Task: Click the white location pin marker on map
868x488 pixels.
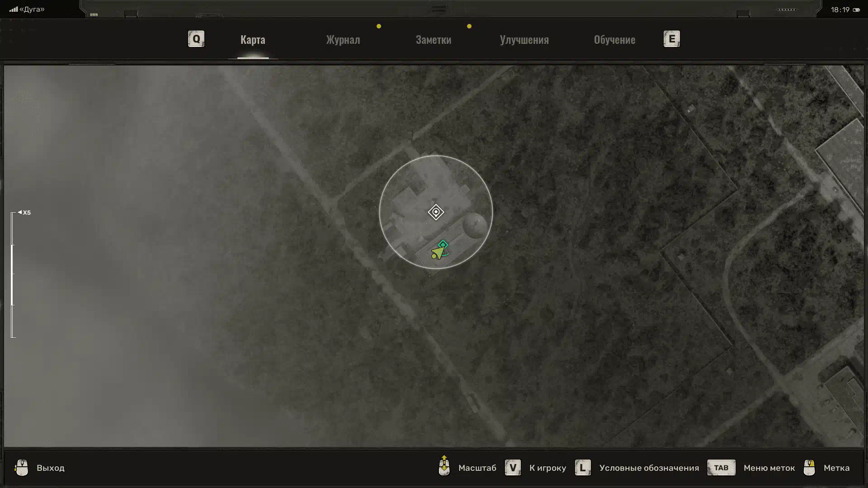Action: 436,212
